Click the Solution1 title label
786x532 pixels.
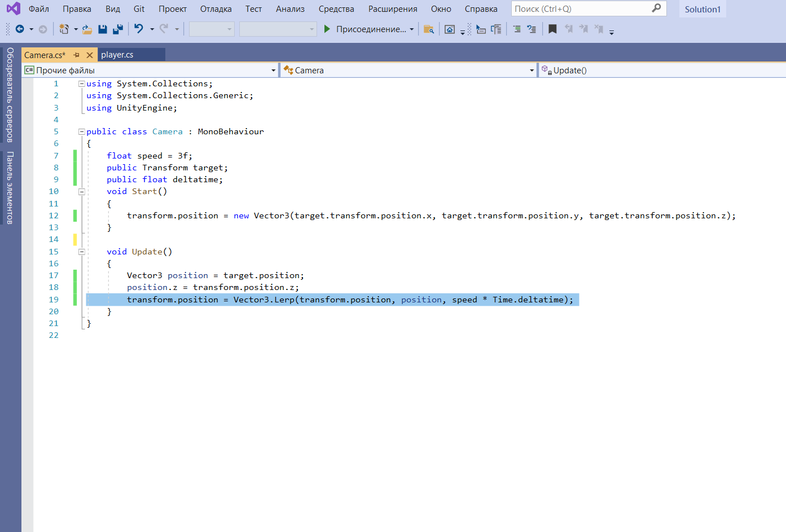(702, 9)
